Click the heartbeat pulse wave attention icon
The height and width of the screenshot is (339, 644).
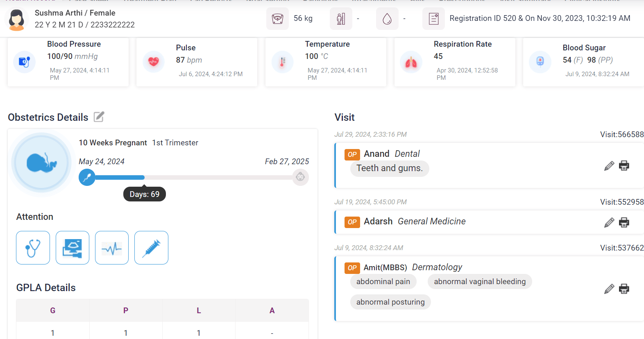pos(112,248)
